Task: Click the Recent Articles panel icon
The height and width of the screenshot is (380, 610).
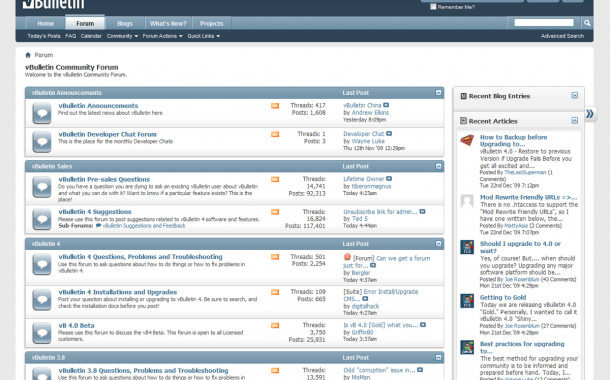Action: point(463,121)
